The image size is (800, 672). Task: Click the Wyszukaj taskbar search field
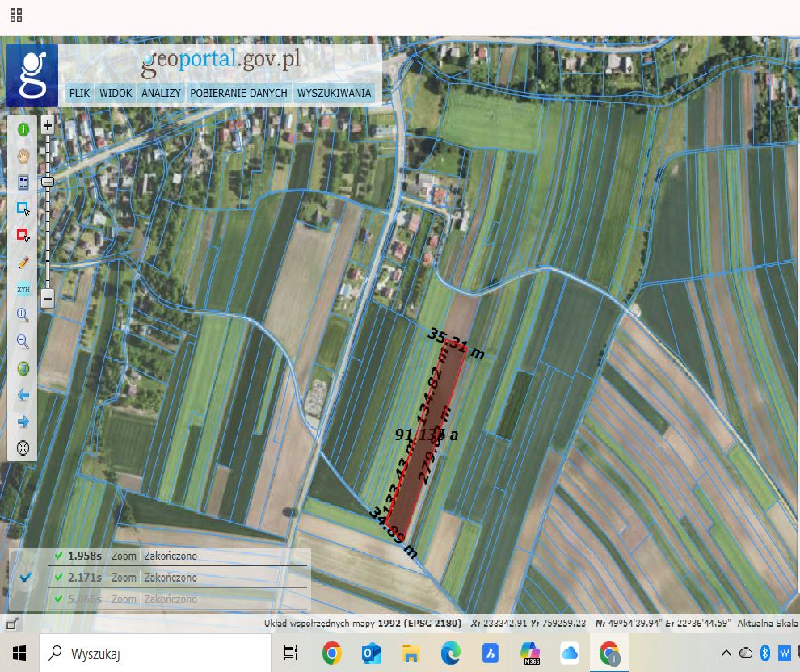(x=154, y=653)
